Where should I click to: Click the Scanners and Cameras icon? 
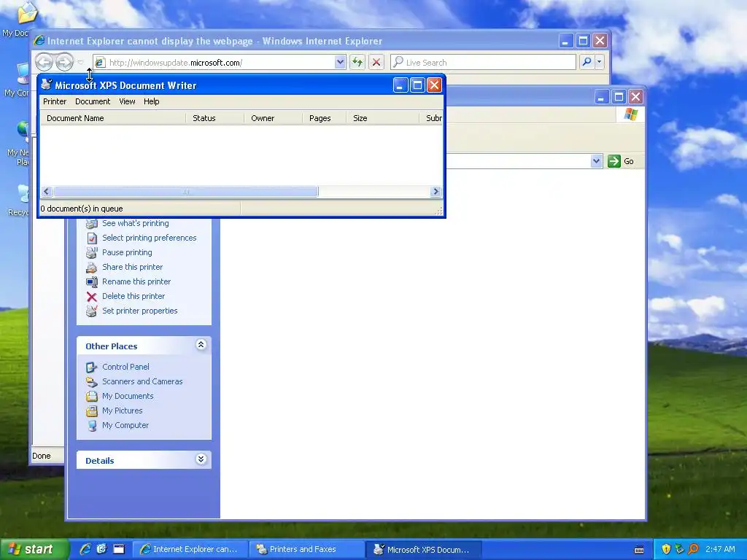pyautogui.click(x=92, y=382)
